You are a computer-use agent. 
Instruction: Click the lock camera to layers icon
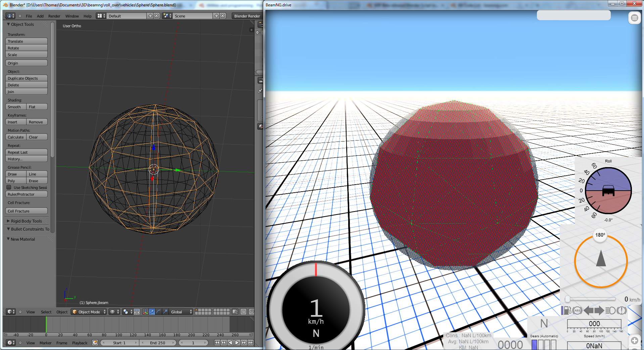[235, 312]
